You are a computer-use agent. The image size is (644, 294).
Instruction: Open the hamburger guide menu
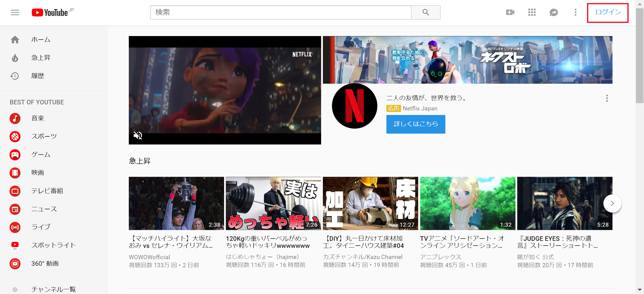click(15, 12)
